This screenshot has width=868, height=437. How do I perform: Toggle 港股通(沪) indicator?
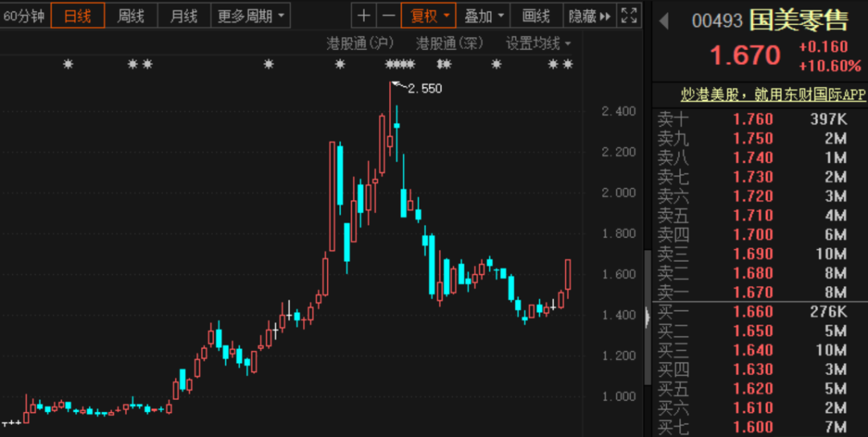[359, 43]
